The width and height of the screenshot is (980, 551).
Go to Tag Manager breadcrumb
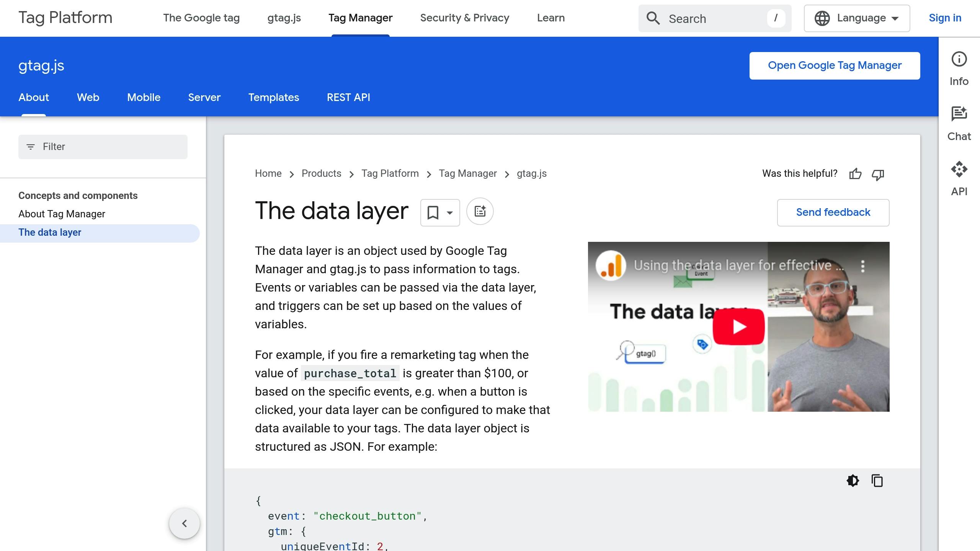point(468,173)
